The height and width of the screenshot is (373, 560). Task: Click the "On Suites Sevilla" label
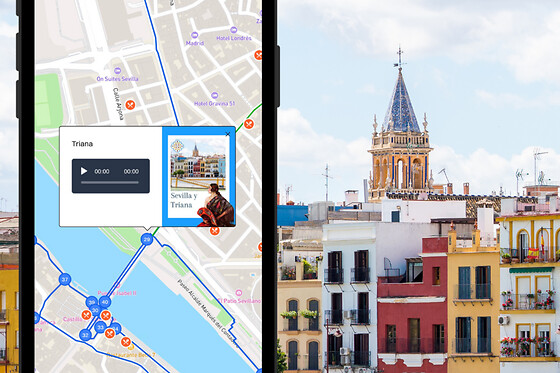pyautogui.click(x=118, y=79)
